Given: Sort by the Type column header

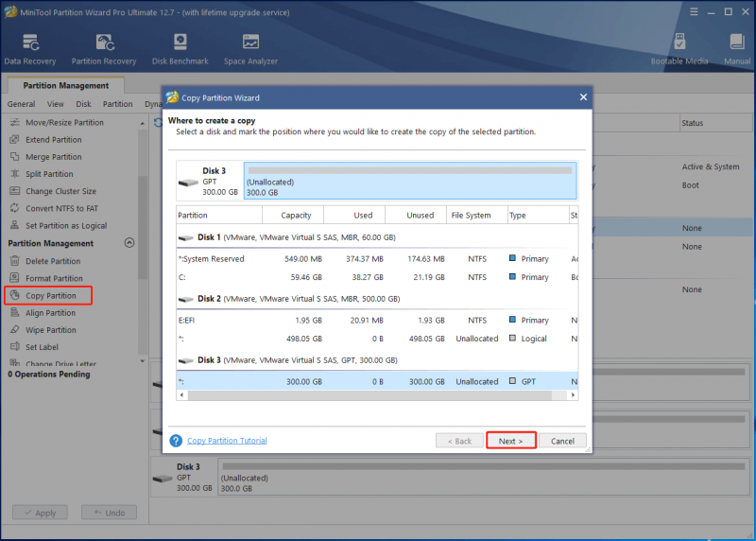Looking at the screenshot, I should 539,216.
